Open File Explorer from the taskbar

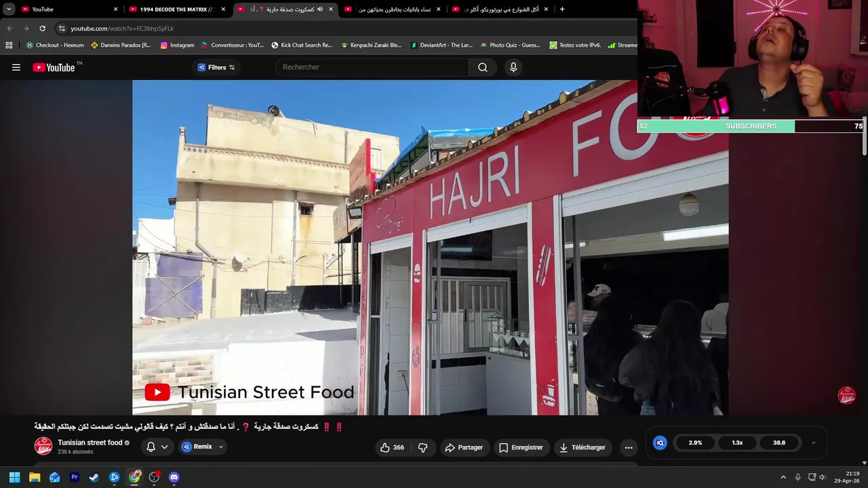35,477
